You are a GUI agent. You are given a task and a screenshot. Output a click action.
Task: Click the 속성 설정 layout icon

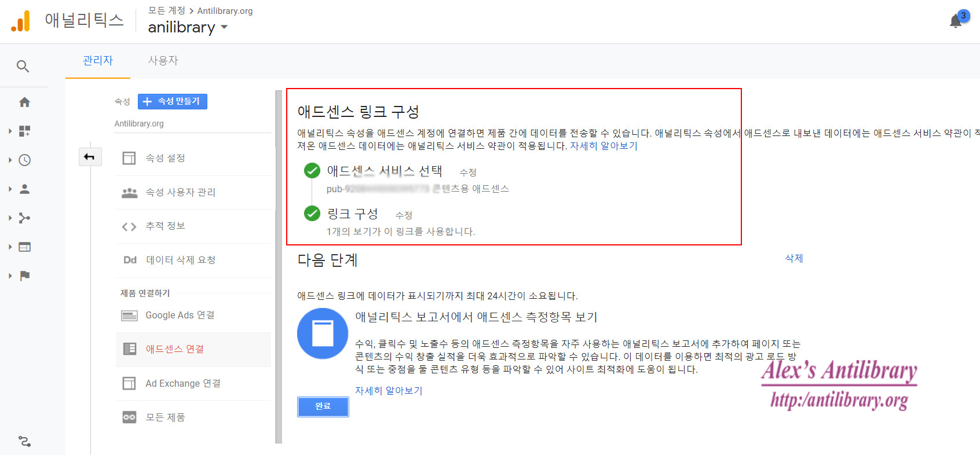tap(129, 158)
